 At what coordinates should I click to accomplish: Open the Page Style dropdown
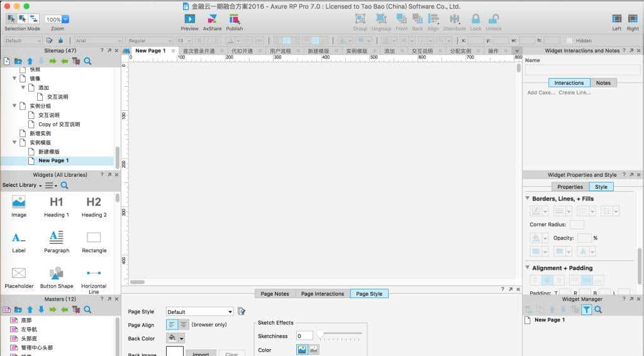199,311
